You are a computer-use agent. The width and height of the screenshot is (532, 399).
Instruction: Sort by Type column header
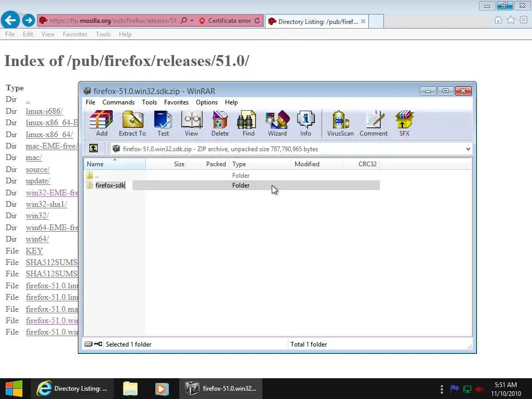tap(260, 164)
